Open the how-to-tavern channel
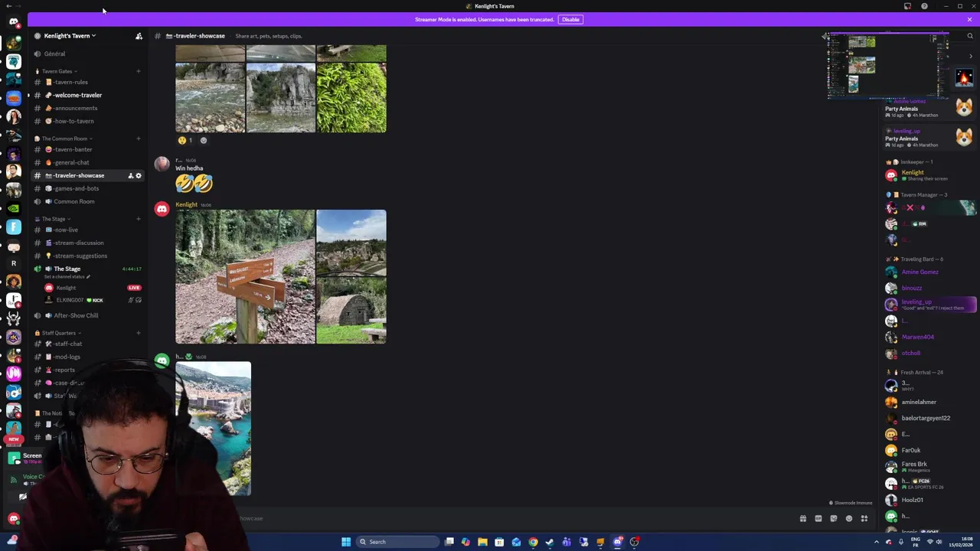This screenshot has height=551, width=980. pos(87,121)
